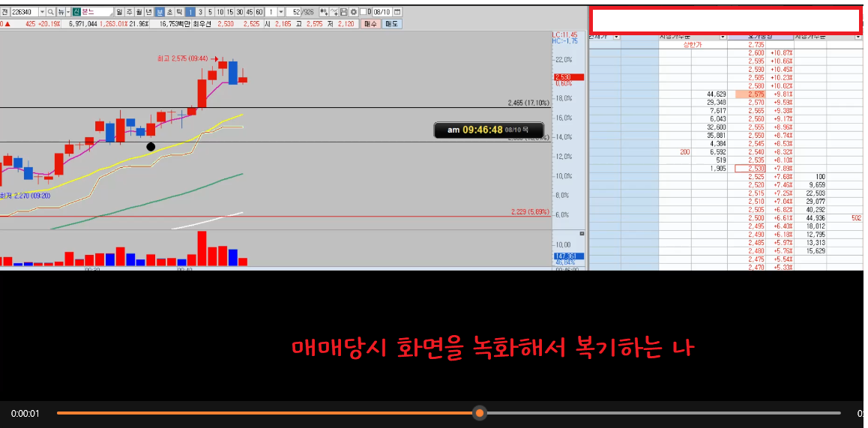The image size is (868, 428).
Task: Click the floppy disk save icon
Action: 344,12
